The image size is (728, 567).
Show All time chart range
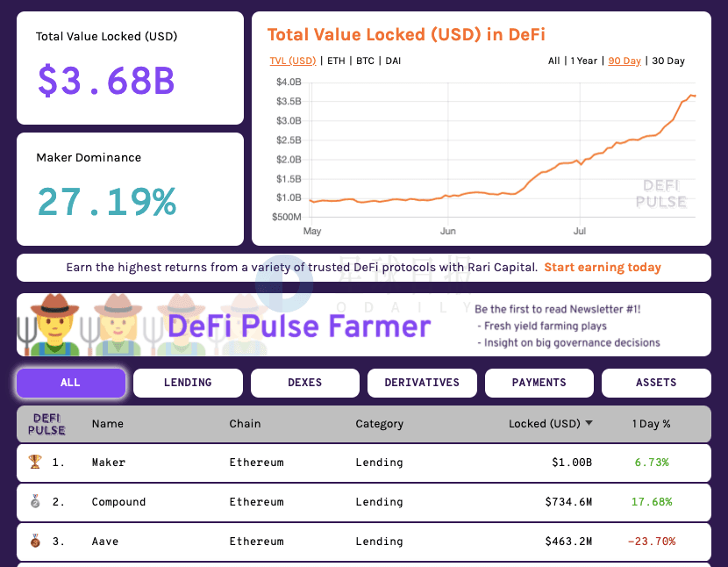click(553, 61)
